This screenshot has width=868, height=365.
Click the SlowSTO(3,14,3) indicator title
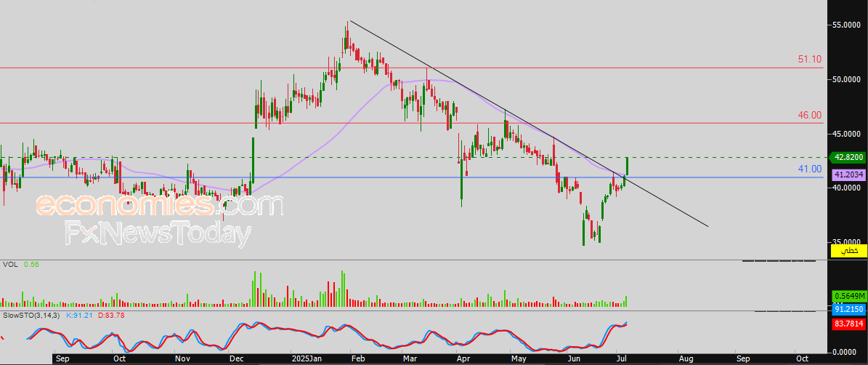(31, 315)
